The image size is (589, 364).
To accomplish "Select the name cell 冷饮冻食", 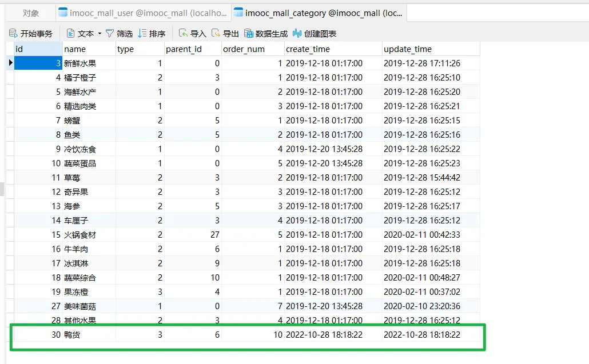I will pyautogui.click(x=89, y=149).
